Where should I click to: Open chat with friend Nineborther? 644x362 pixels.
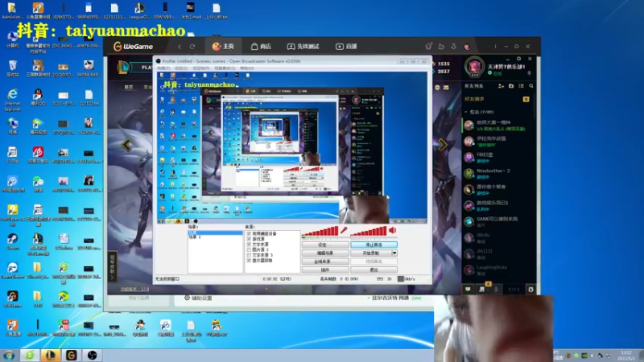[497, 174]
